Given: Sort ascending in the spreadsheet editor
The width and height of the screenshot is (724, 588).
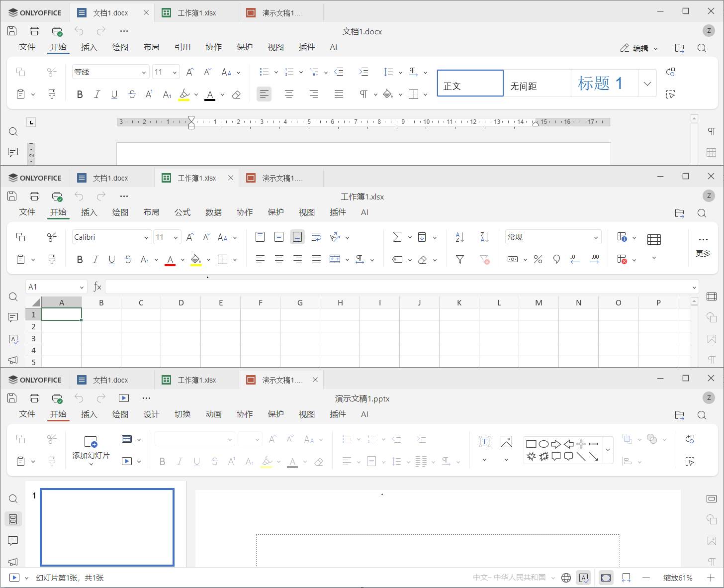Looking at the screenshot, I should click(460, 237).
